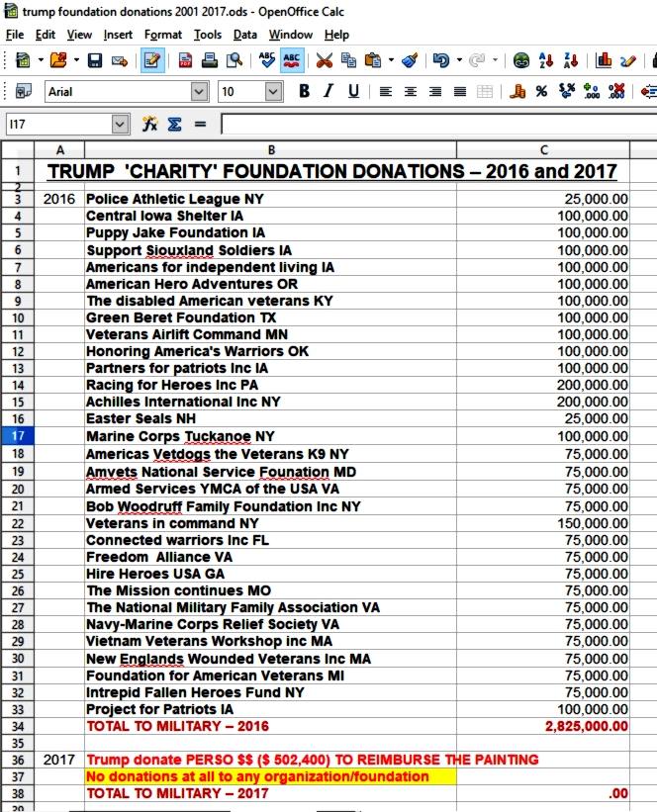The image size is (657, 812).
Task: Open the File menu
Action: point(15,35)
